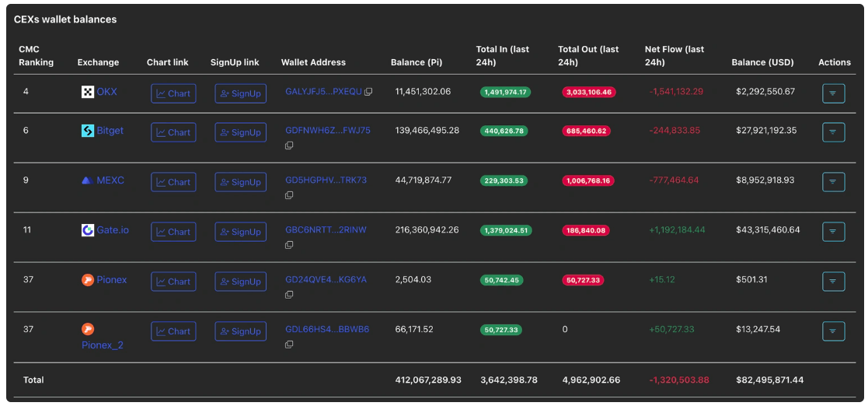Copy the MEXC wallet address icon

289,195
